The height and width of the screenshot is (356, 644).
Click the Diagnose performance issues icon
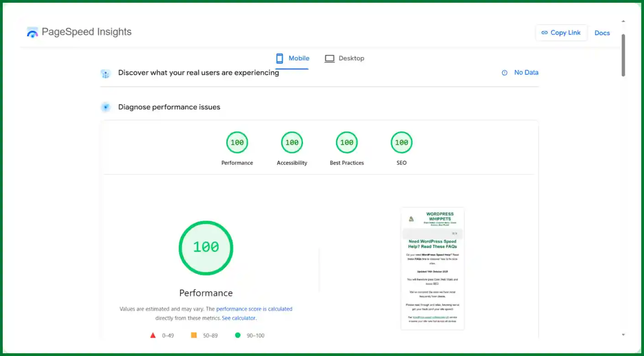click(106, 107)
